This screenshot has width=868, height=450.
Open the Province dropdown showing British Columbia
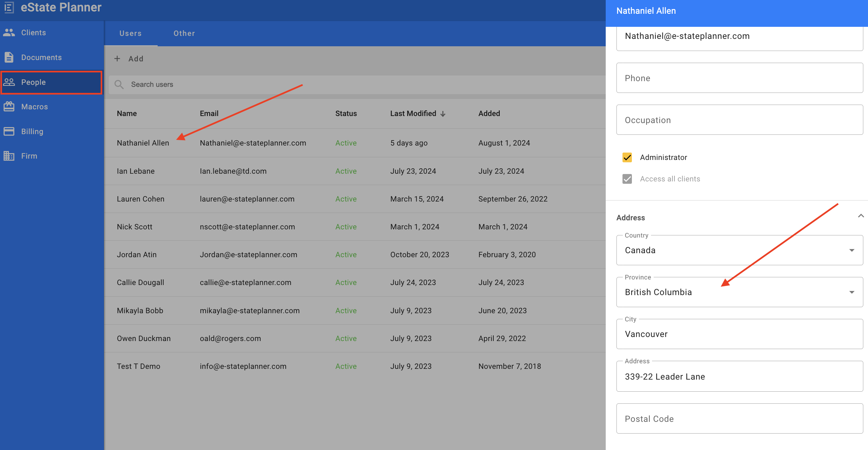[739, 292]
